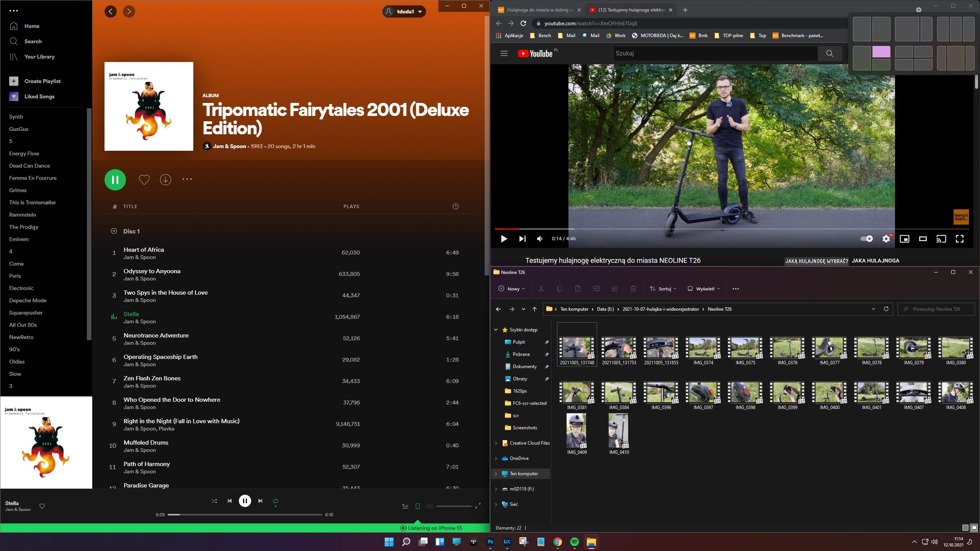Image resolution: width=980 pixels, height=551 pixels.
Task: Open Sortuj dropdown in Explorer
Action: tap(663, 289)
